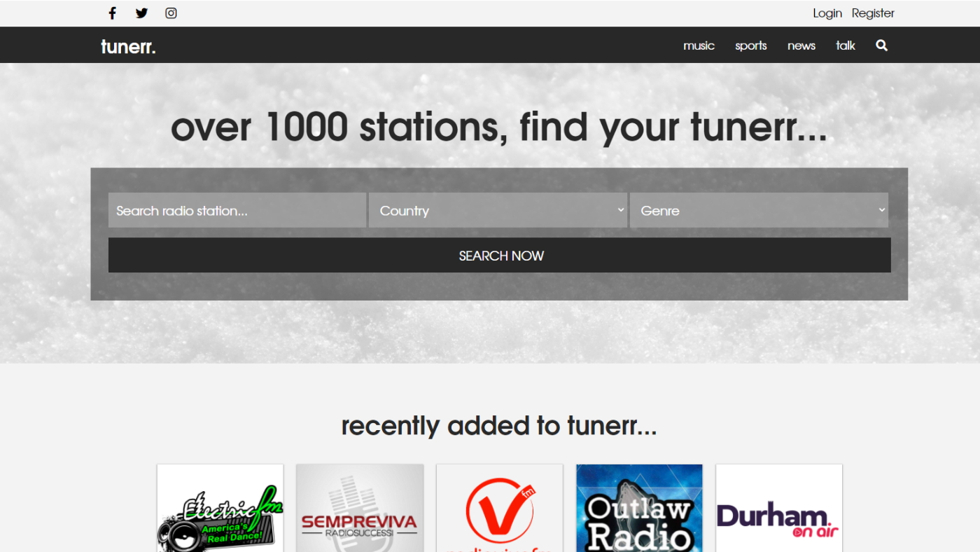Open the Instagram social icon
Viewport: 980px width, 552px height.
click(171, 13)
